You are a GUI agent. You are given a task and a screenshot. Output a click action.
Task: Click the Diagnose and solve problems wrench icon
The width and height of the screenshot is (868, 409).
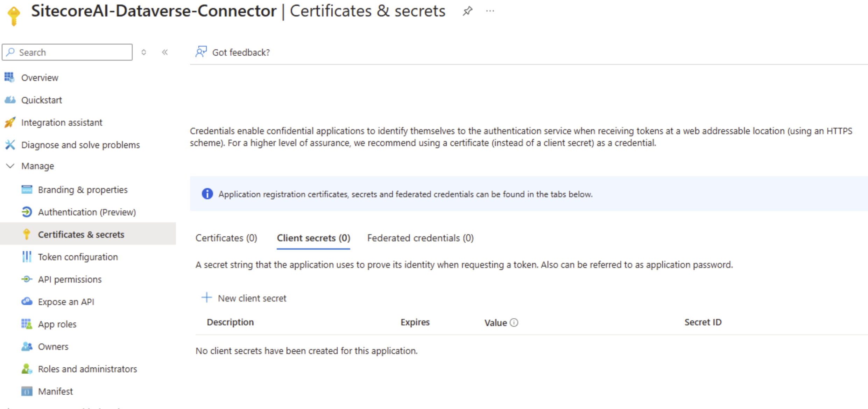10,145
